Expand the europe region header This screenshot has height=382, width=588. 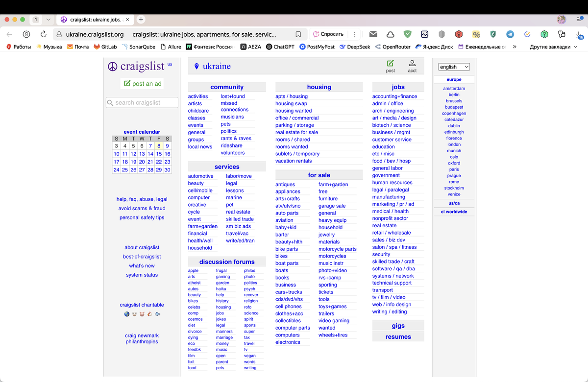click(x=454, y=79)
